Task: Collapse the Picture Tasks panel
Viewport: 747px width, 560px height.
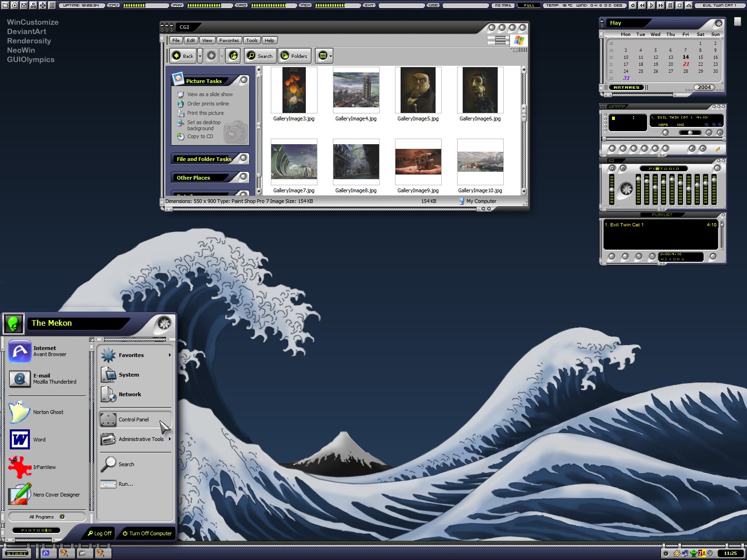Action: pyautogui.click(x=243, y=80)
